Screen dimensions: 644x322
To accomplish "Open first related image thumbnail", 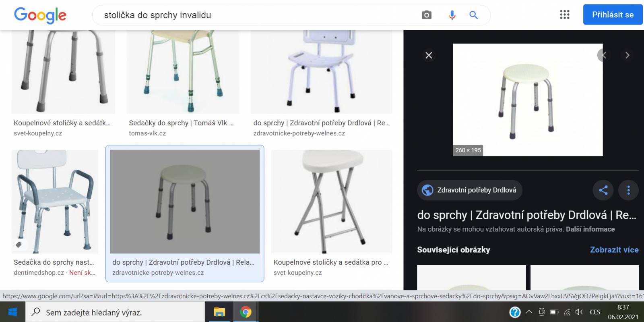I will pos(471,278).
